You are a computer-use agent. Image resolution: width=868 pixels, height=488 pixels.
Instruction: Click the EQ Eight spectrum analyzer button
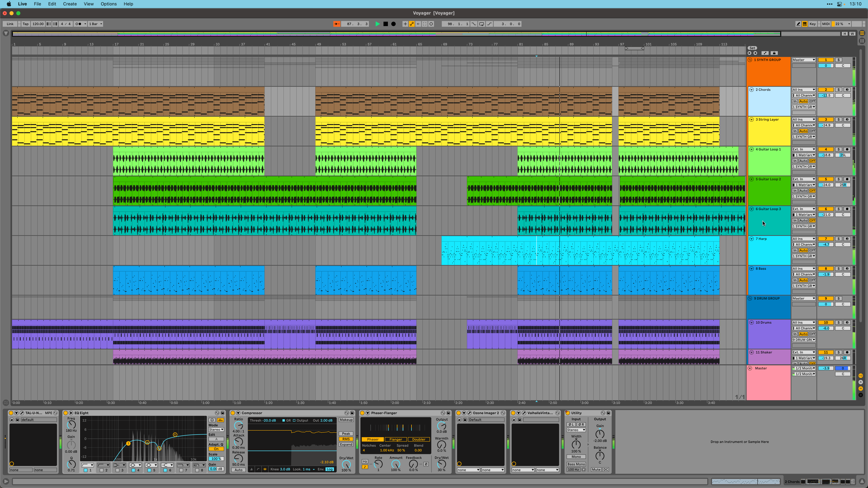coord(220,420)
